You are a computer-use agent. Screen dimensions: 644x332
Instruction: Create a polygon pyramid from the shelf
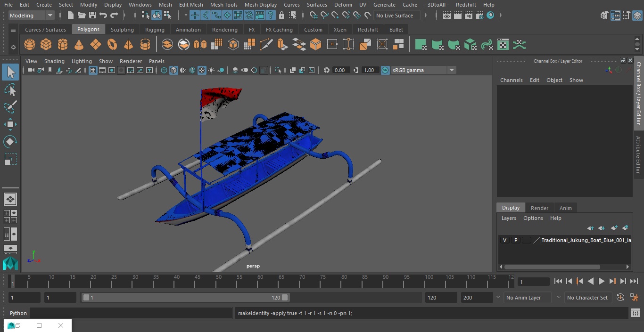click(x=128, y=45)
